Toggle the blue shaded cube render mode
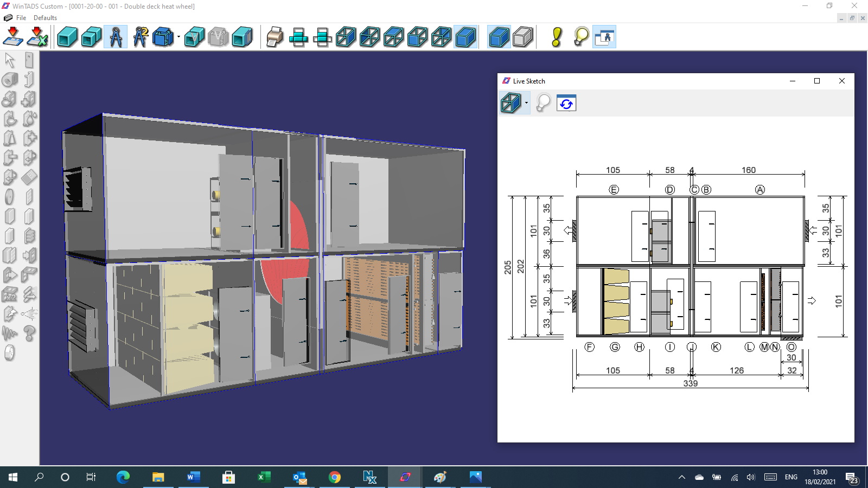This screenshot has height=488, width=868. tap(499, 37)
